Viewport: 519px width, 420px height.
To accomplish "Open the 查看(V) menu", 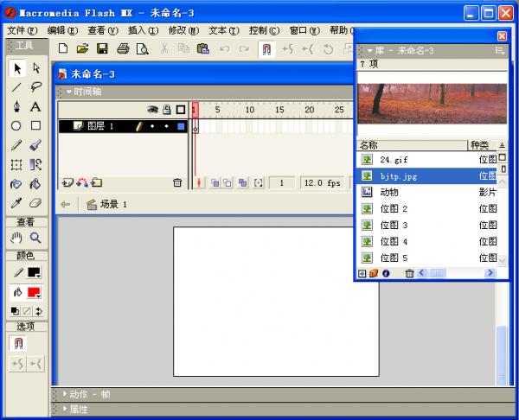I will pyautogui.click(x=103, y=31).
